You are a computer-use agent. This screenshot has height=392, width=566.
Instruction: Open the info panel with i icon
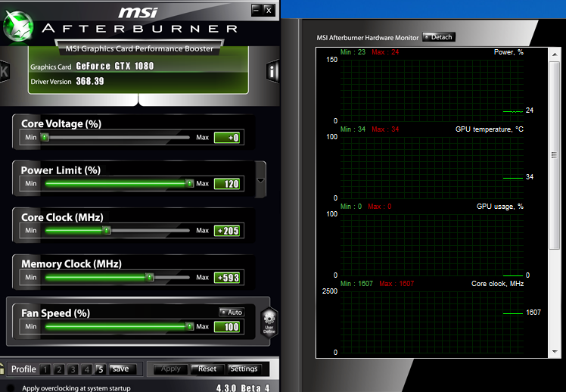point(272,71)
